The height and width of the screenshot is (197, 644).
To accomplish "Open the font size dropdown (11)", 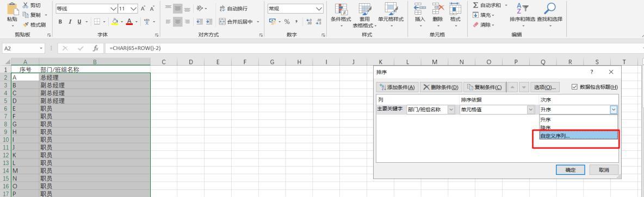I will pos(133,9).
